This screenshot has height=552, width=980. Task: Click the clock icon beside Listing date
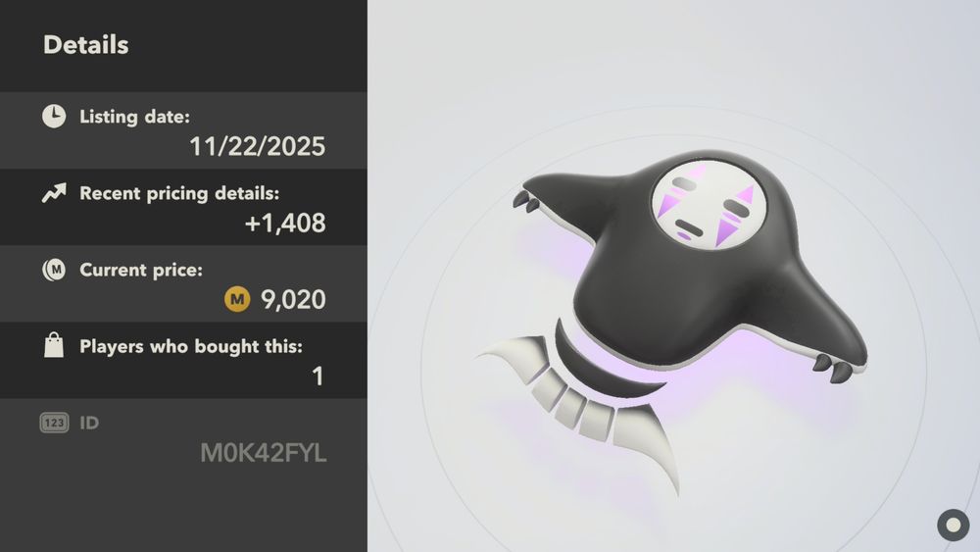54,117
